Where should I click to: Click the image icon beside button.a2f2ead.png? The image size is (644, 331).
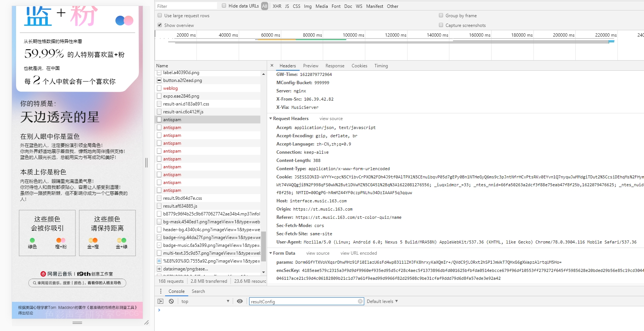159,80
